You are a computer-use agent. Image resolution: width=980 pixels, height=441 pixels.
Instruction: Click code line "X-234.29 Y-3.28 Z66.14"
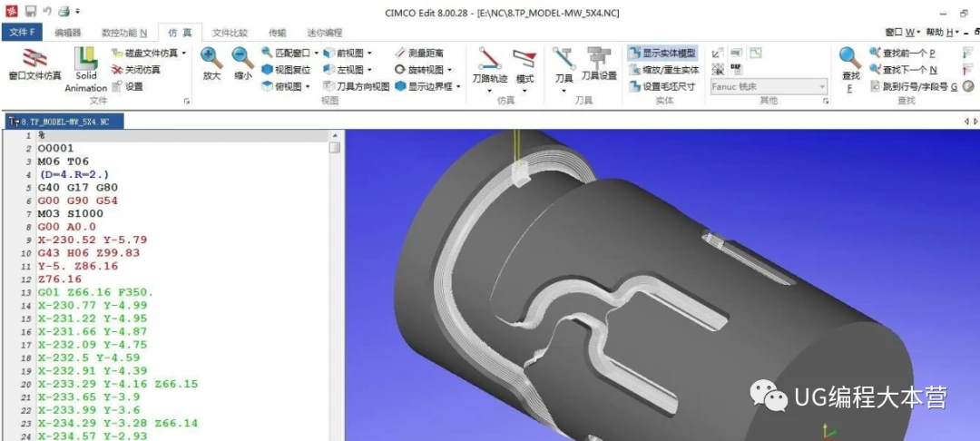tap(117, 423)
